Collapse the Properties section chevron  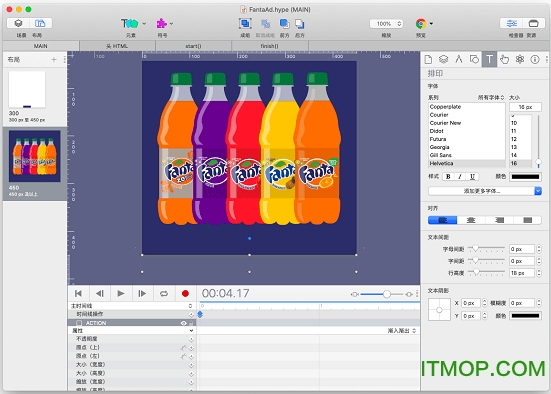[x=191, y=331]
